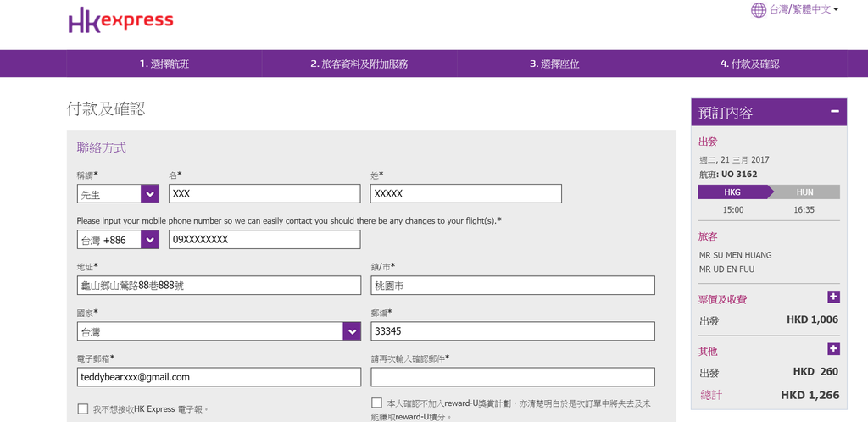The image size is (868, 422).
Task: Click the total HKD 1,266 amount
Action: tap(810, 395)
